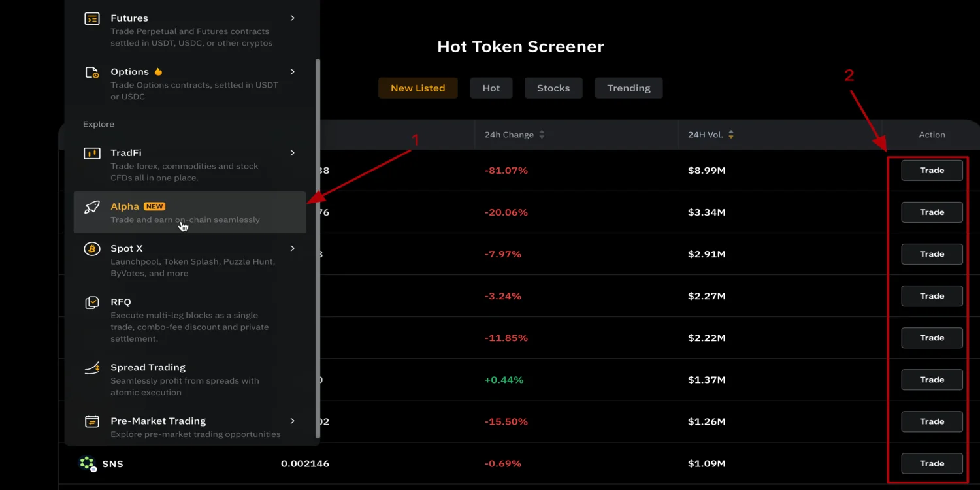The height and width of the screenshot is (490, 980).
Task: Click the Futures menu icon
Action: pyautogui.click(x=92, y=19)
